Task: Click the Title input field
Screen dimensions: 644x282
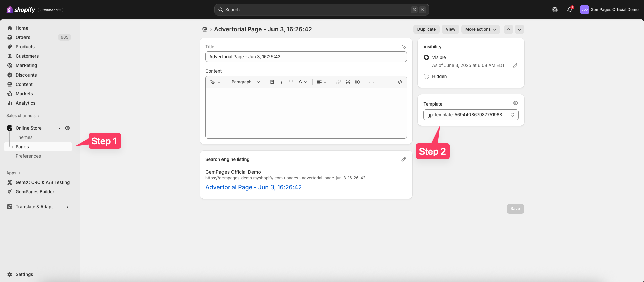Action: [306, 57]
